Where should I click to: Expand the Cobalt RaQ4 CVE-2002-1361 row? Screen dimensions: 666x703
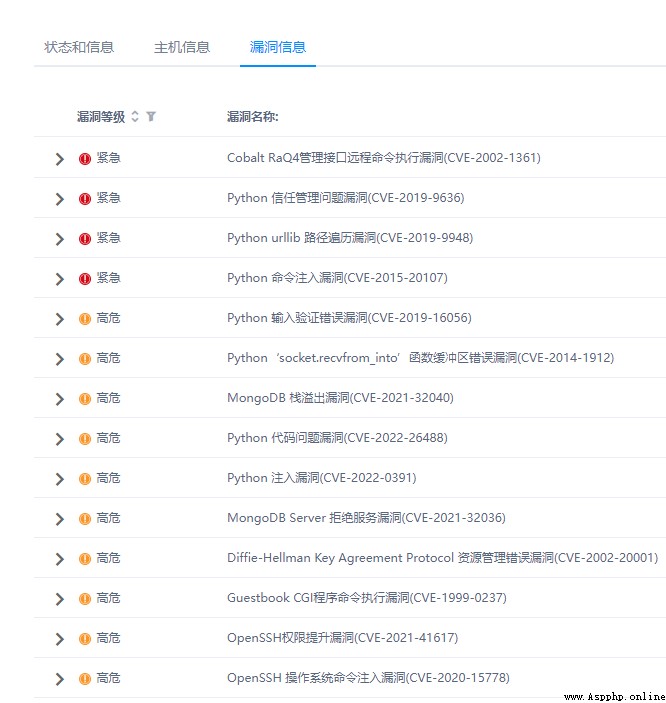tap(60, 159)
